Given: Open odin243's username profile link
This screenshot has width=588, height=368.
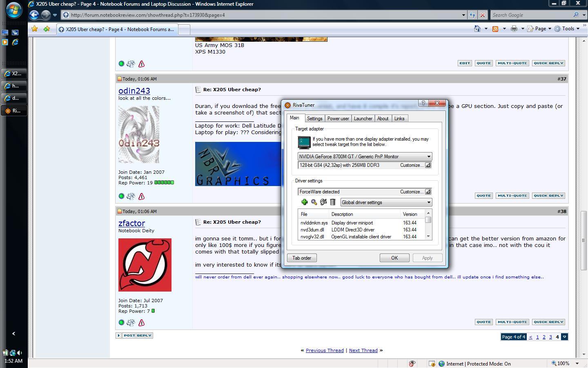Looking at the screenshot, I should click(134, 91).
